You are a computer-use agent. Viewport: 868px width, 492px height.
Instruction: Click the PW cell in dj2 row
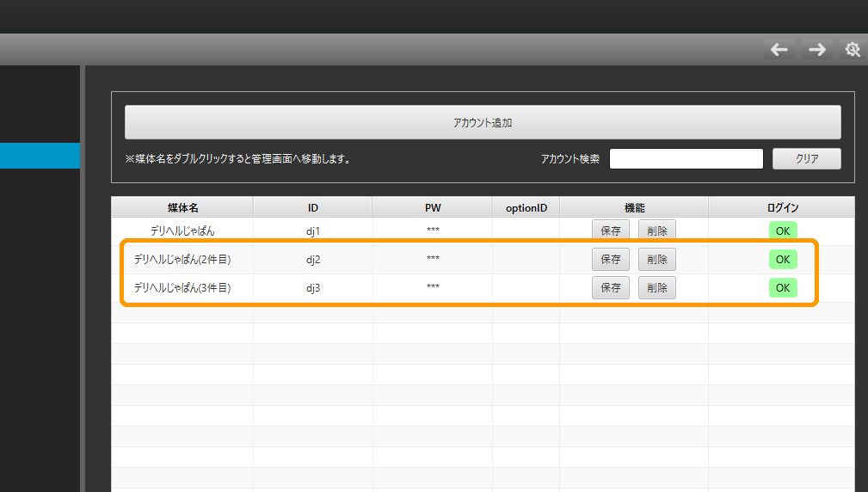[433, 260]
